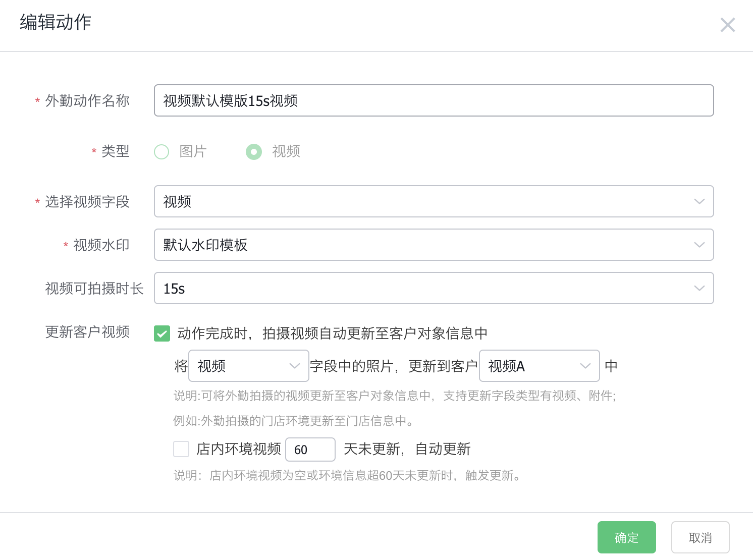The height and width of the screenshot is (560, 753).
Task: Click the green checked checkbox icon
Action: pos(162,333)
